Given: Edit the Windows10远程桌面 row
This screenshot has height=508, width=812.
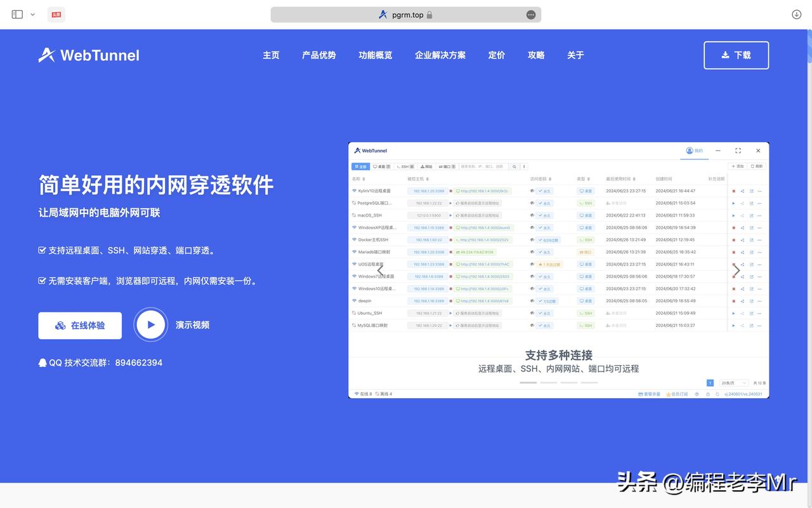Looking at the screenshot, I should (x=751, y=289).
